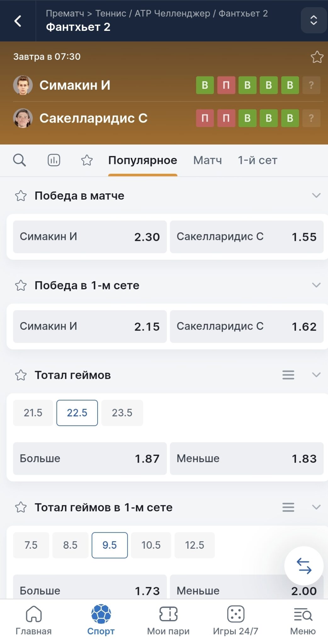Favorite the Тотал геймов market star
The width and height of the screenshot is (328, 644).
tap(21, 375)
